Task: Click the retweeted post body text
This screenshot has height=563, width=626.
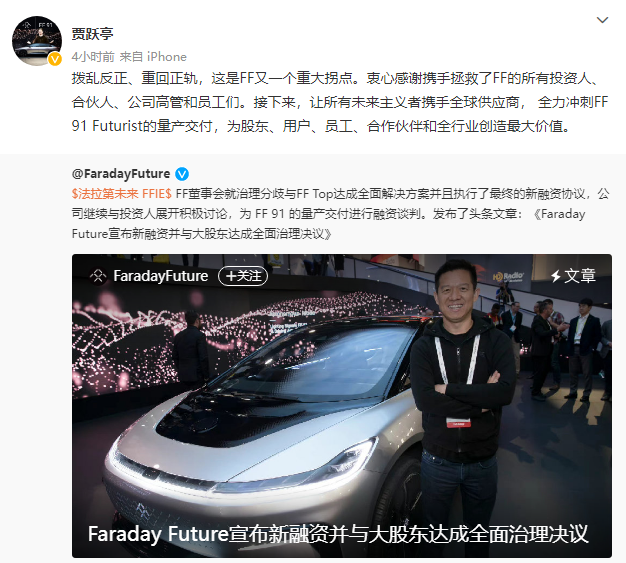Action: 341,214
